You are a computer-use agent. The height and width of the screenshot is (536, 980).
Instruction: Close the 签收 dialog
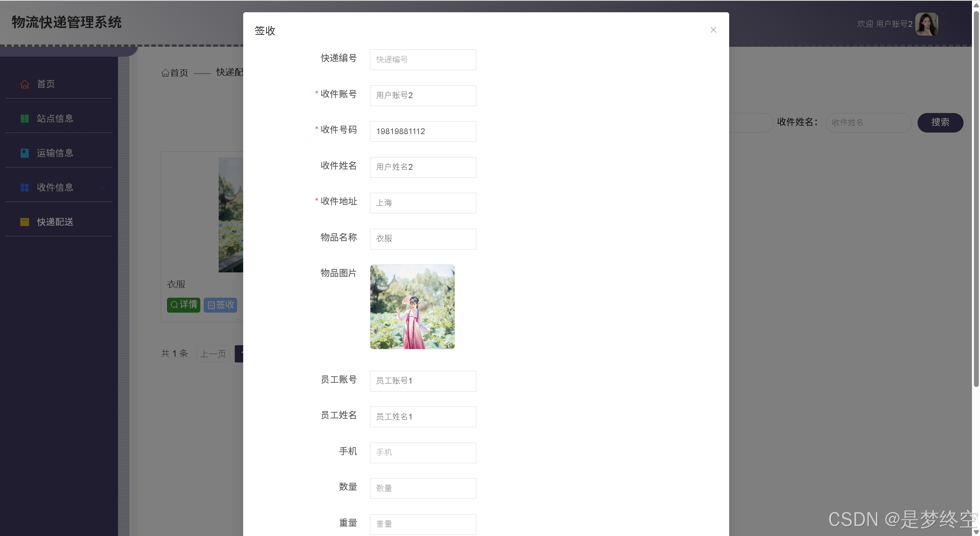click(x=713, y=30)
